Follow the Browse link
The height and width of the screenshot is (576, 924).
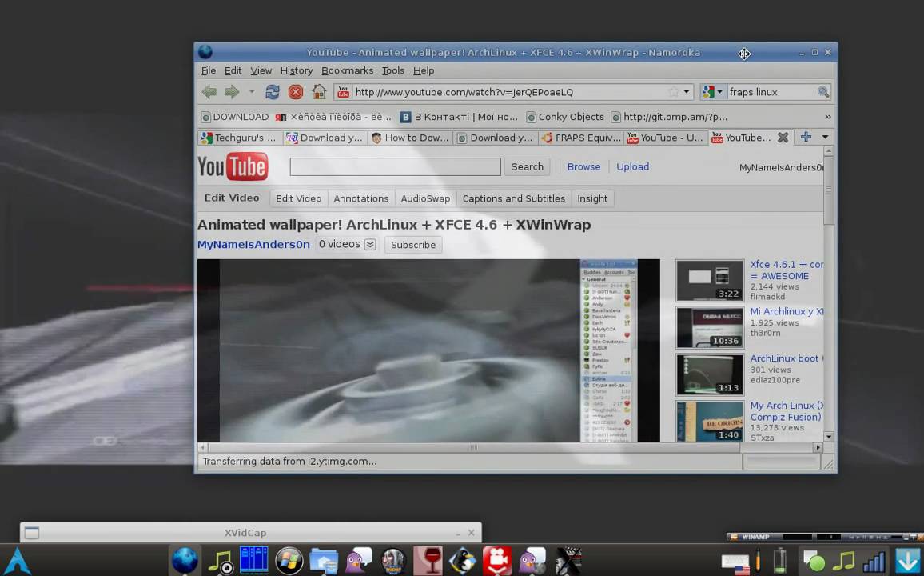[584, 167]
